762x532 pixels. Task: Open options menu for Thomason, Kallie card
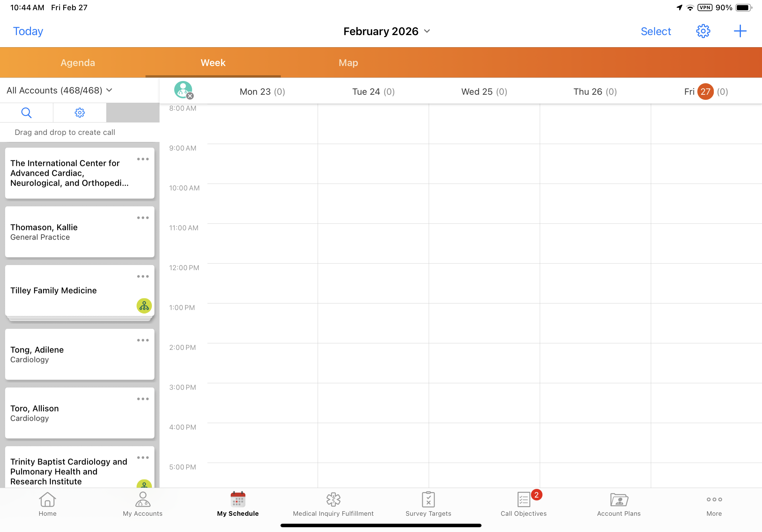click(143, 218)
